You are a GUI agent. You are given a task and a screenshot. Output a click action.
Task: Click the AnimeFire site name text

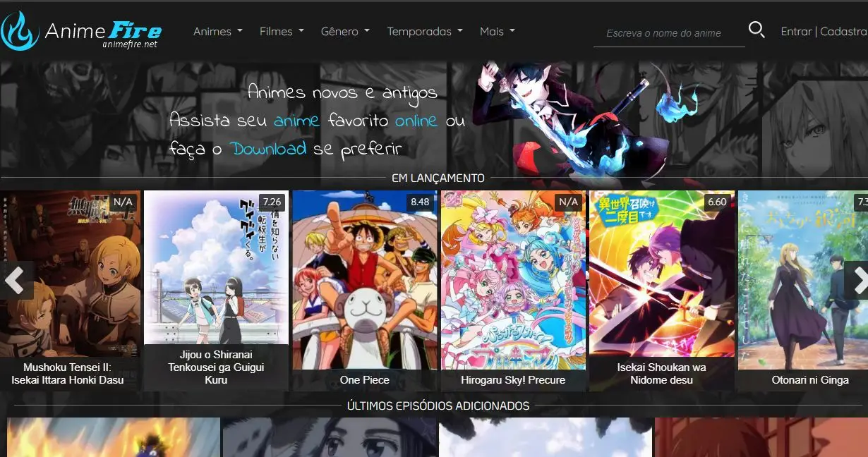(x=103, y=30)
